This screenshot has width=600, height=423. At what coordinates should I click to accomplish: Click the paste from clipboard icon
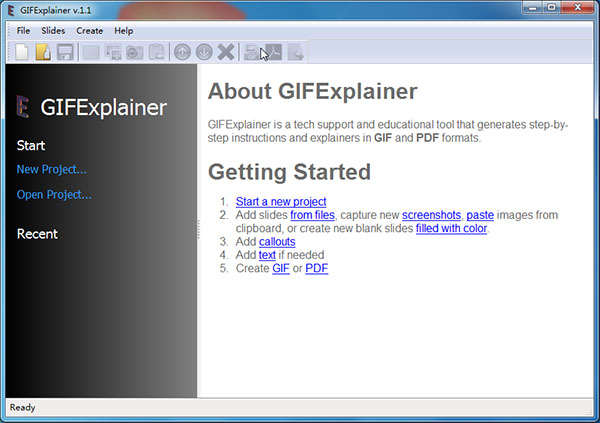point(157,52)
